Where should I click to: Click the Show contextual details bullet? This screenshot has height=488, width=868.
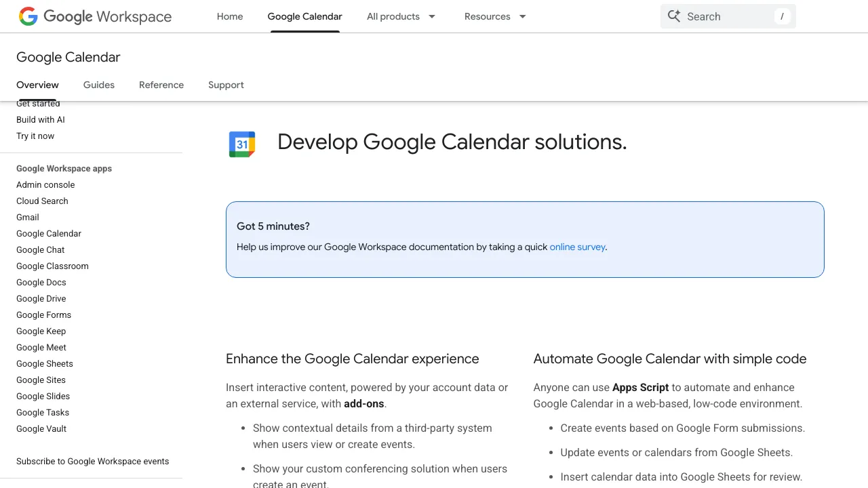[372, 436]
